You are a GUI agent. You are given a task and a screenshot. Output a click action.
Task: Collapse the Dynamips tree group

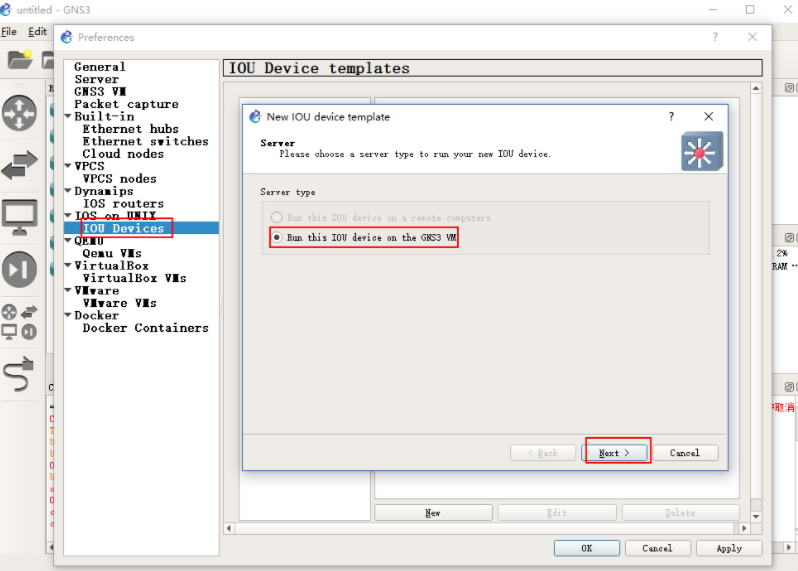click(68, 191)
